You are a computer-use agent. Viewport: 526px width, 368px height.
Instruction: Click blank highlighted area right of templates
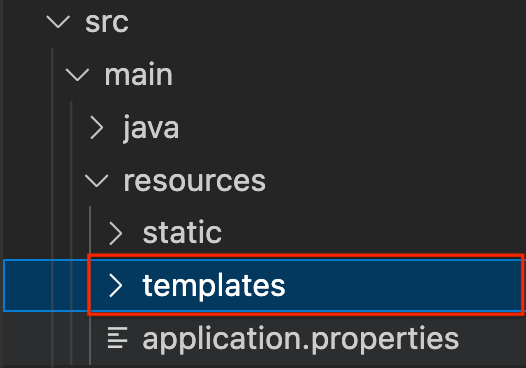[x=403, y=285]
